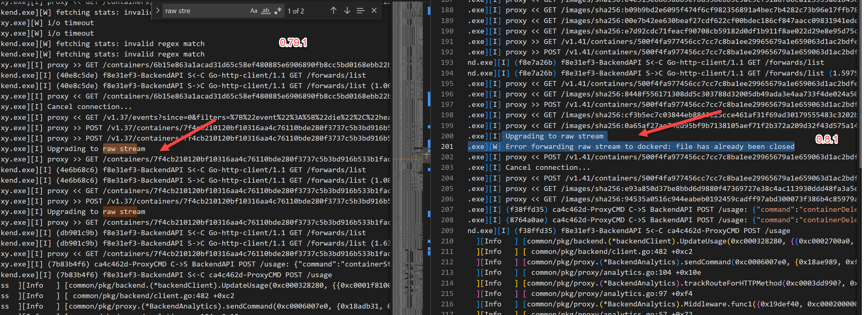Click the Find in Selection icon
Image resolution: width=868 pixels, height=315 pixels.
click(x=361, y=10)
